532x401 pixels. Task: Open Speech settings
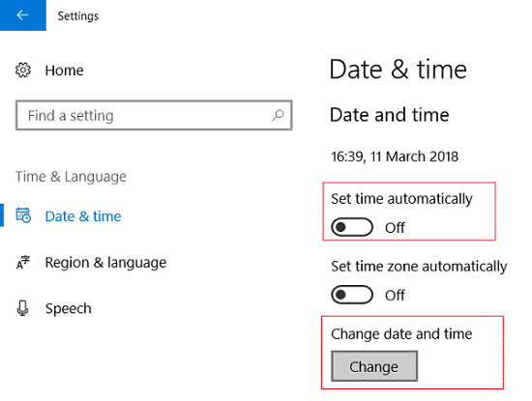pos(69,309)
